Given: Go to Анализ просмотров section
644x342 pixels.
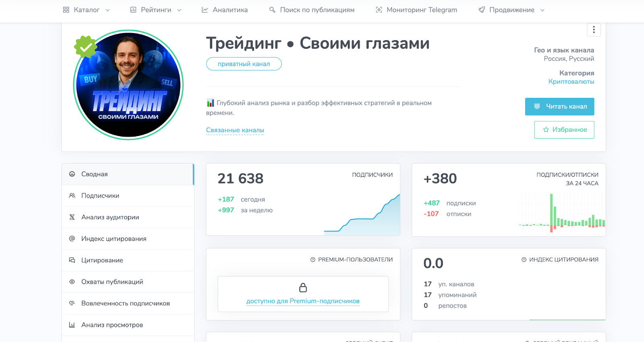Looking at the screenshot, I should (x=128, y=325).
